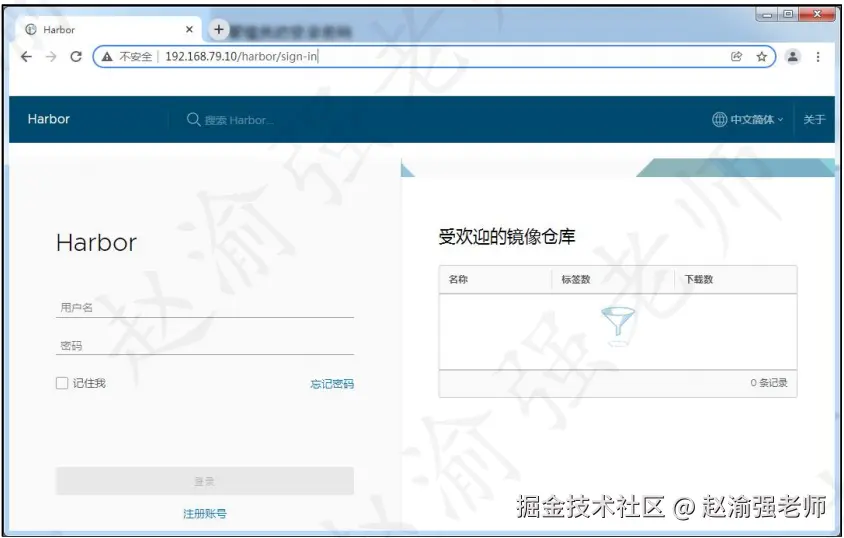Click the 受欢迎的镜像仓库 heading
This screenshot has height=538, width=844.
(507, 237)
